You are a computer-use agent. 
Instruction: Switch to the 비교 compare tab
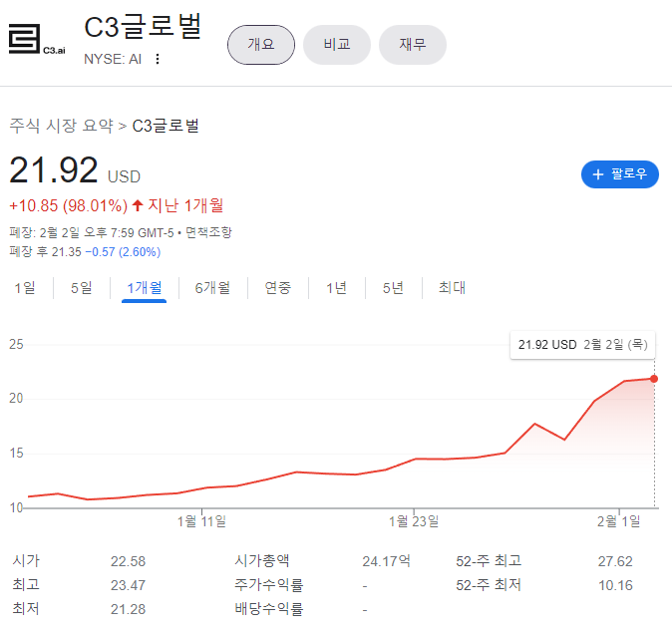tap(337, 45)
